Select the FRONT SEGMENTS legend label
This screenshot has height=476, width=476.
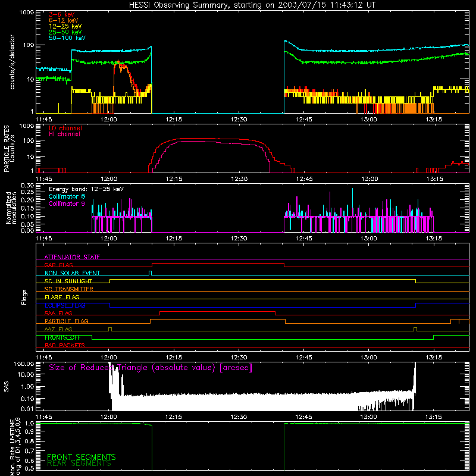82,457
